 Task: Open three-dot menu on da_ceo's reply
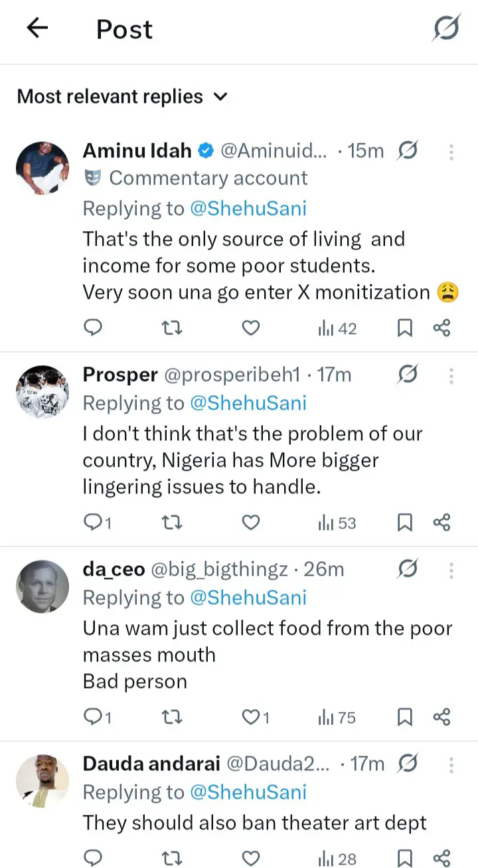tap(451, 570)
